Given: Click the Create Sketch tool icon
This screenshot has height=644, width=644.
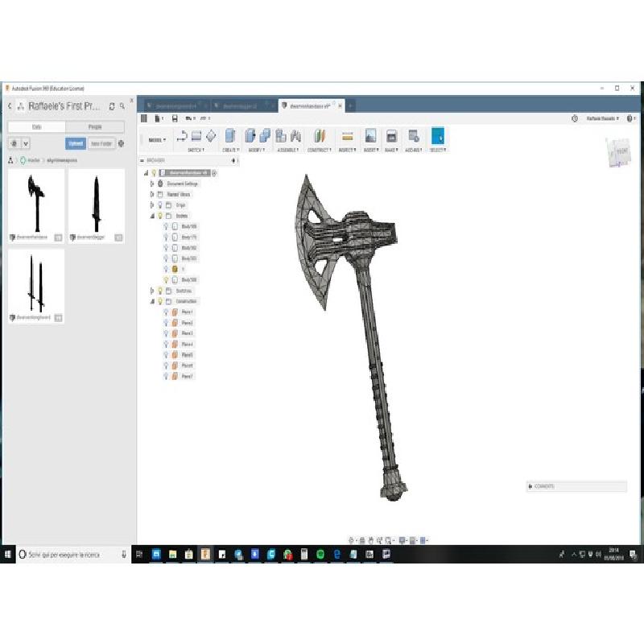Looking at the screenshot, I should (x=182, y=136).
